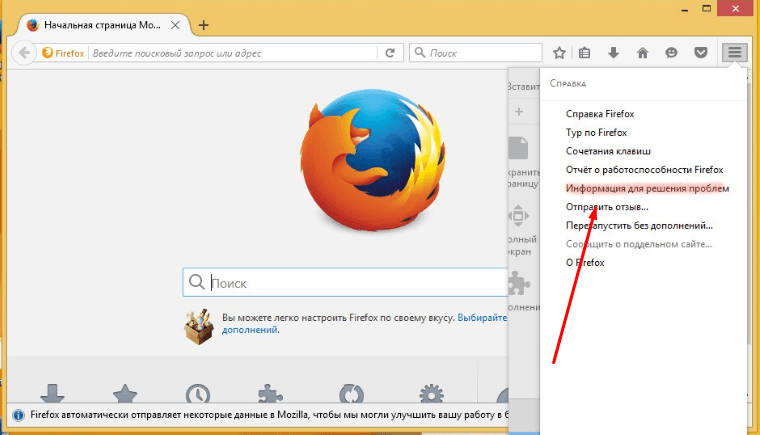Image resolution: width=760 pixels, height=435 pixels.
Task: Go to the Home page icon
Action: [x=642, y=52]
